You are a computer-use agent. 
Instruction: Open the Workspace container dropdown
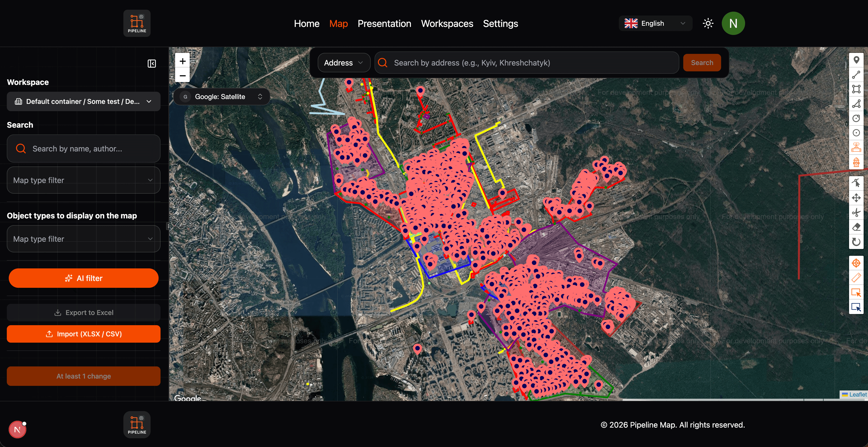(84, 101)
